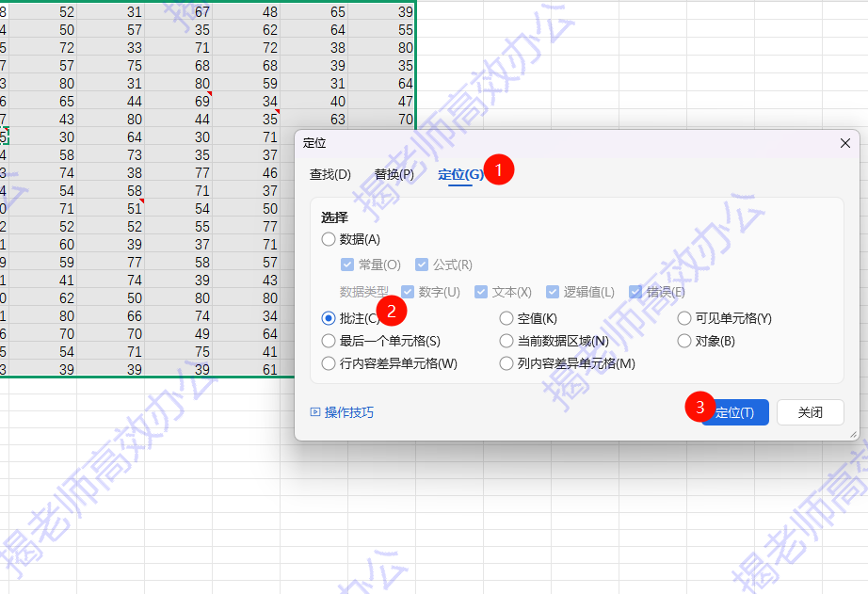Switch to the 查找(D) tab
868x594 pixels.
click(x=330, y=174)
